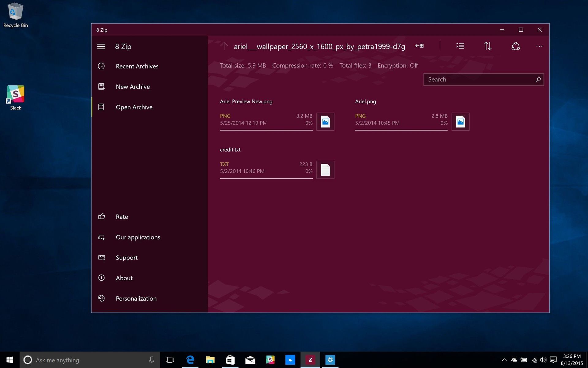Expand hidden icons in the system tray
Viewport: 588px width, 368px height.
tap(504, 360)
